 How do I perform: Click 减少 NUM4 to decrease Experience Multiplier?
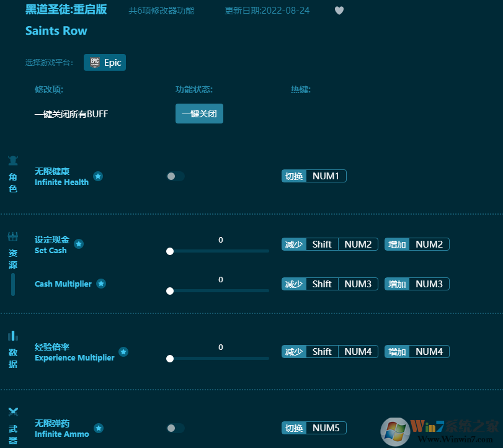(x=329, y=351)
